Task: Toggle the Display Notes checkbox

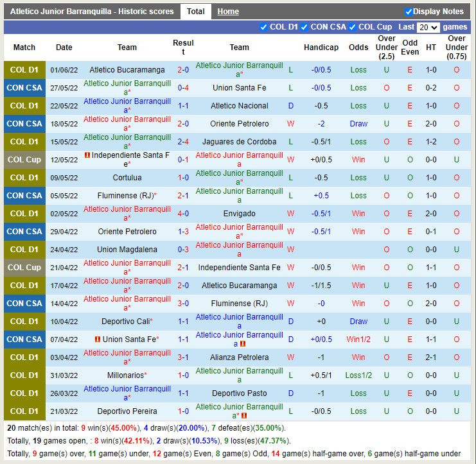Action: 409,12
